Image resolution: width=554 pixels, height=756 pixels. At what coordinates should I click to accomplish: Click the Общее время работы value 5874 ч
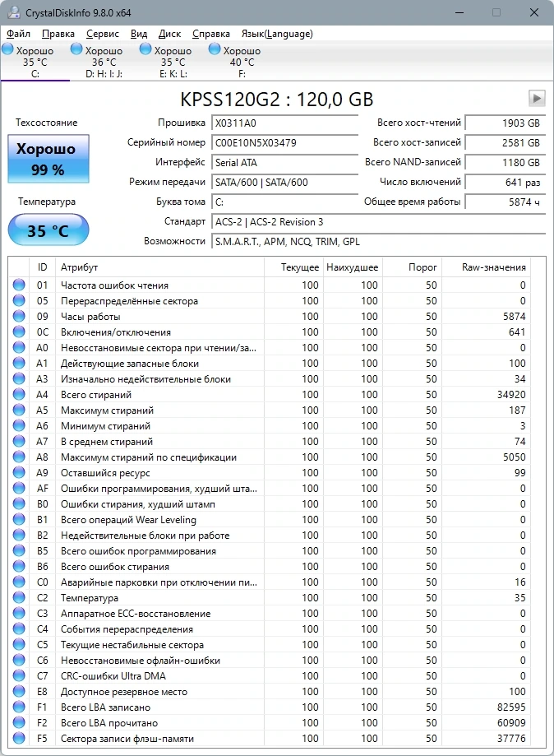[x=506, y=202]
